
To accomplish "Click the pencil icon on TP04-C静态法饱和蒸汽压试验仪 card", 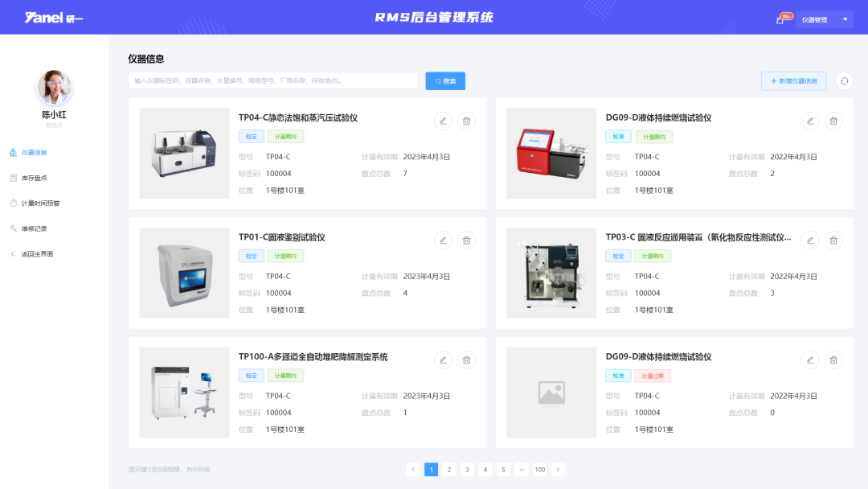I will click(x=443, y=121).
